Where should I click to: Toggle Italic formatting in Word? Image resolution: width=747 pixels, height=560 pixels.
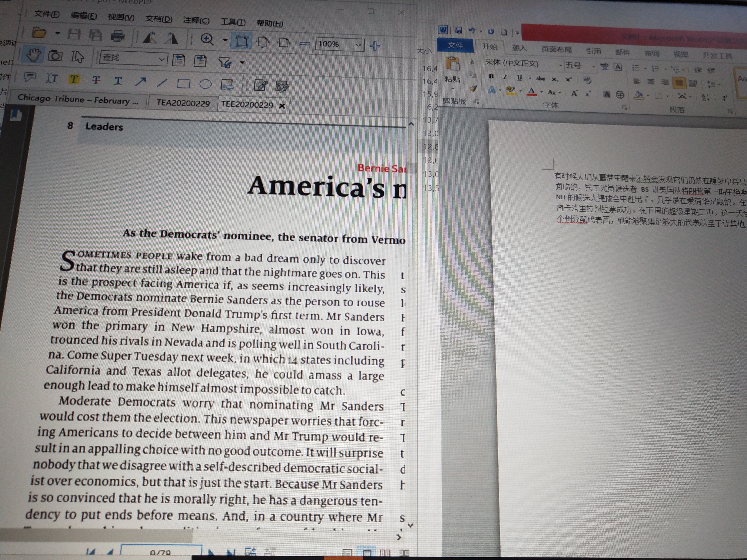505,77
